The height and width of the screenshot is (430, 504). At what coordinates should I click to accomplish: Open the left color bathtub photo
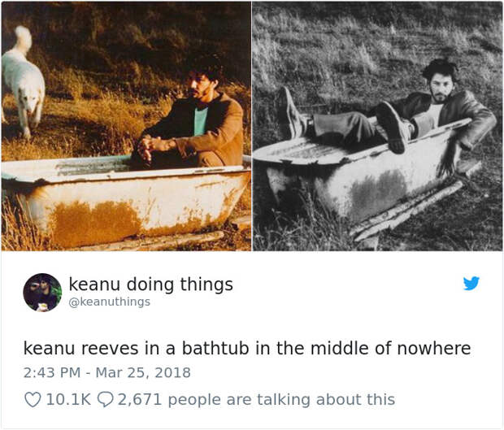pos(126,126)
